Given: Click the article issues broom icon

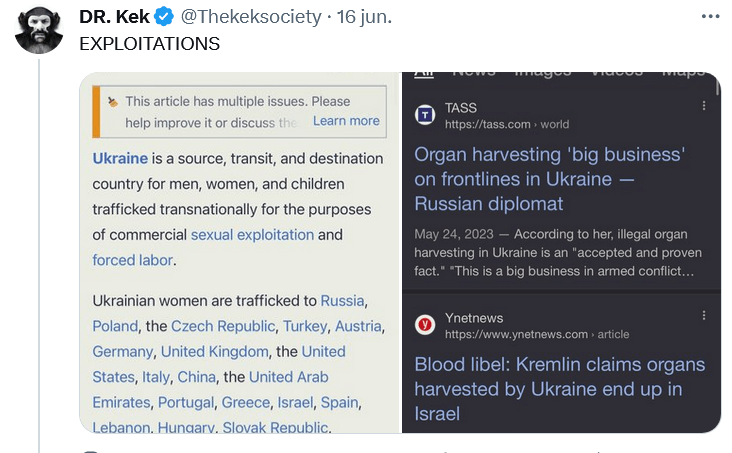Looking at the screenshot, I should (x=112, y=101).
